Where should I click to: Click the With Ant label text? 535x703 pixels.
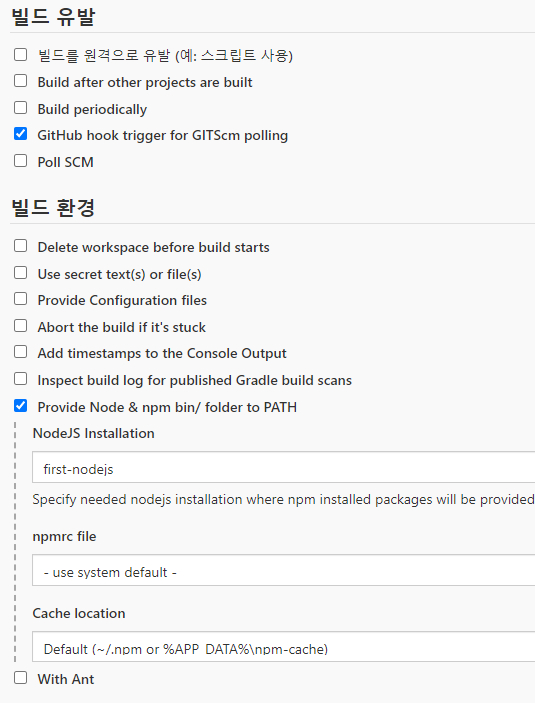coord(66,679)
